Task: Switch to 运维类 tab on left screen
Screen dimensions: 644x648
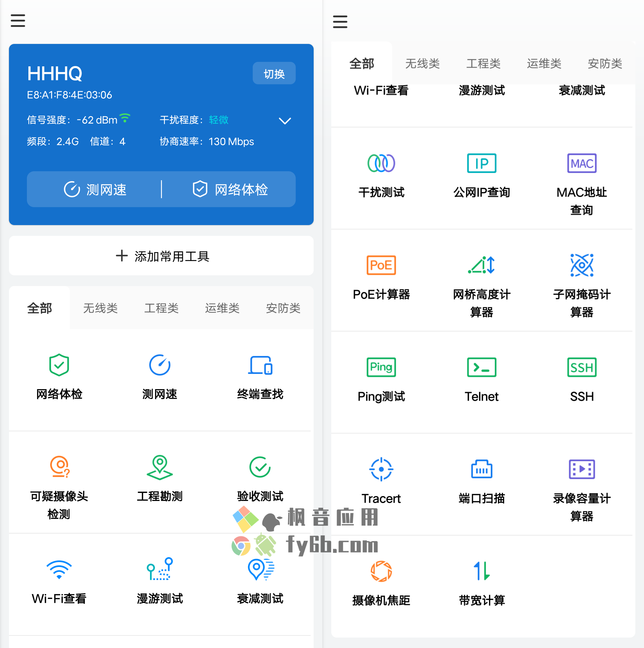Action: tap(222, 308)
